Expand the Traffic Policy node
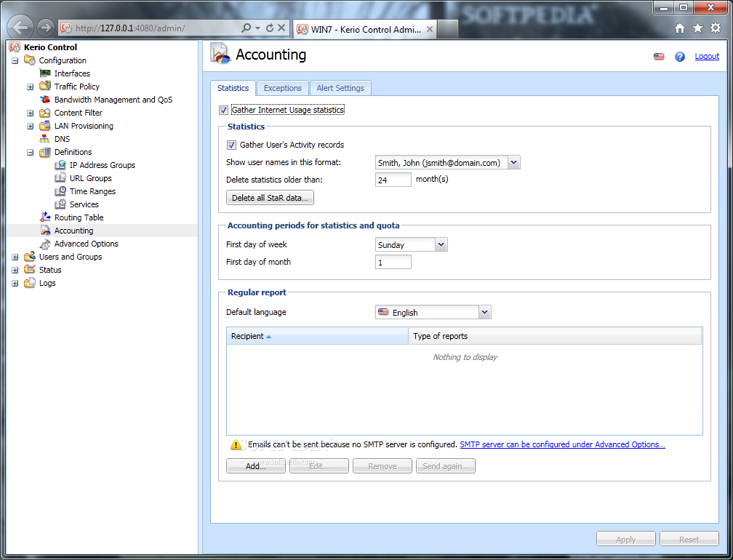 [31, 87]
